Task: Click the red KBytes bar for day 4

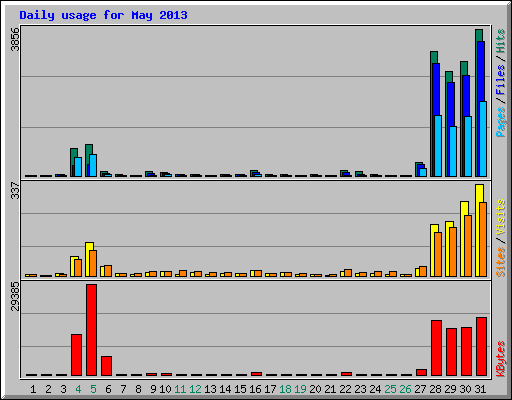Action: [x=76, y=355]
